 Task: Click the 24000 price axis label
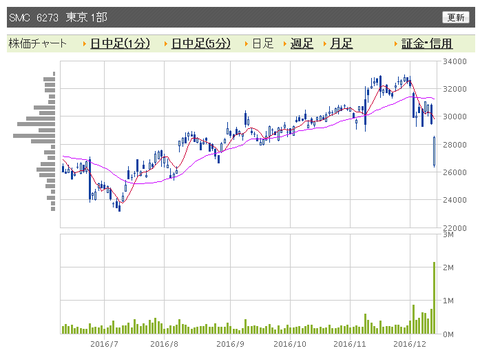coord(455,200)
